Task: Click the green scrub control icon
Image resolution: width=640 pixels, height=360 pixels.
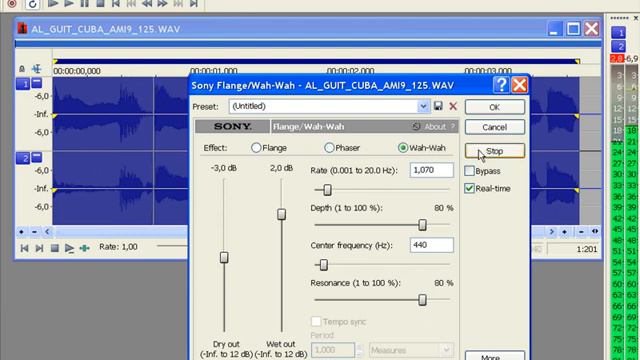Action: coord(84,248)
